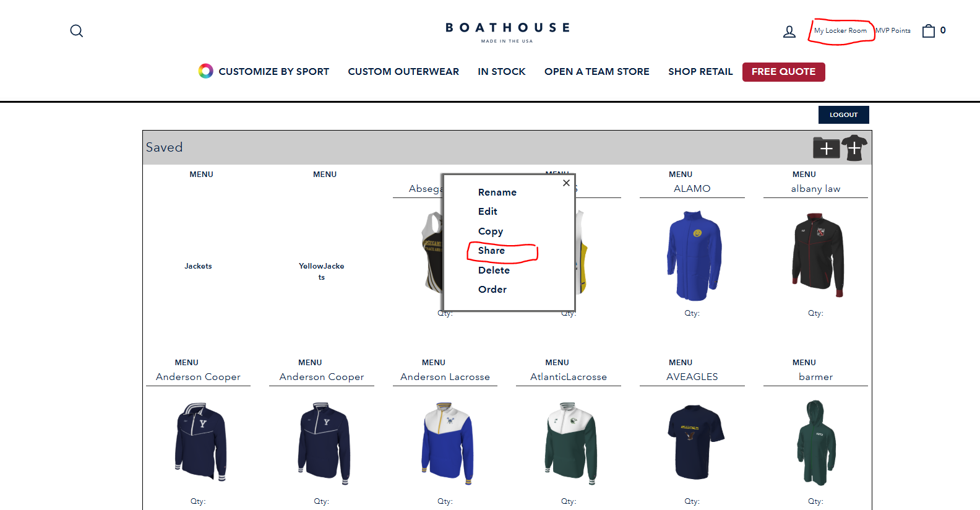Select the blue ALAMO jacket thumbnail
980x510 pixels.
[x=694, y=256]
